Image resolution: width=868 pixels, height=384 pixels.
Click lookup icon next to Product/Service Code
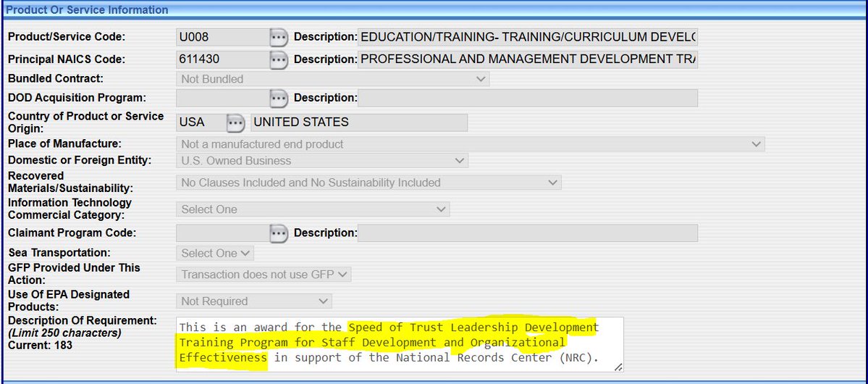click(279, 37)
